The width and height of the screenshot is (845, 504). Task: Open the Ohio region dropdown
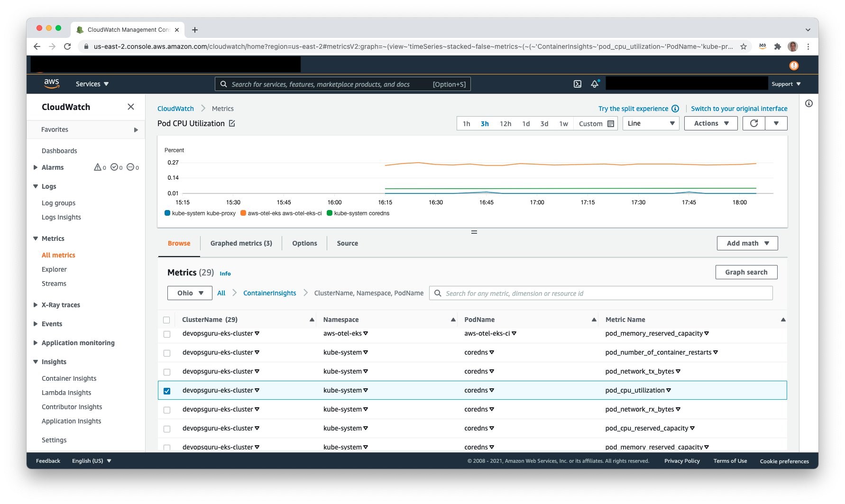(190, 293)
